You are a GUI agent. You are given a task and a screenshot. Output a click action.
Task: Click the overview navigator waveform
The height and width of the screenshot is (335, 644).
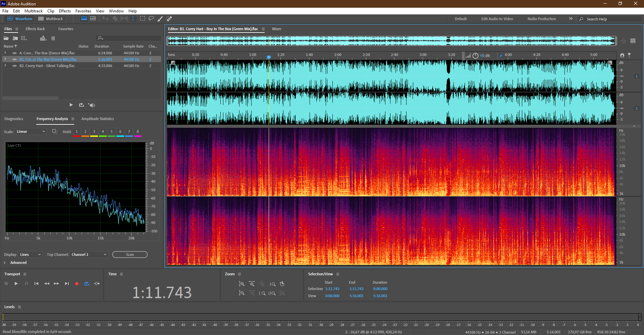[x=392, y=41]
